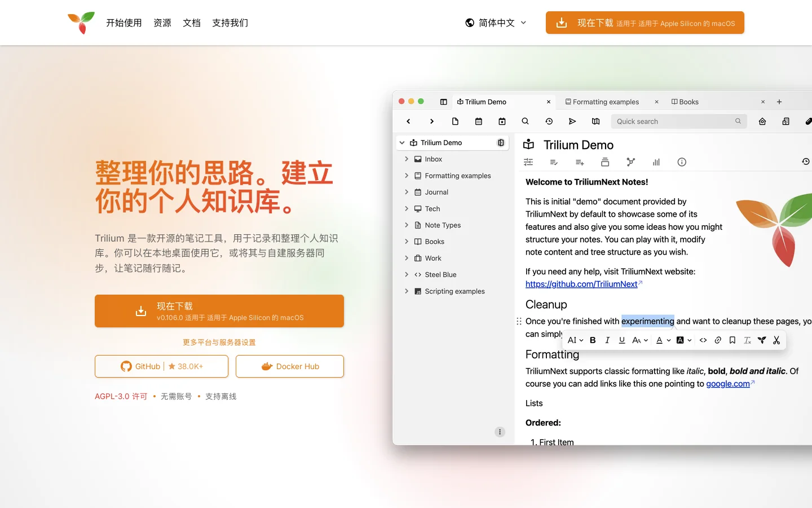Expand the Journal tree node
812x508 pixels.
coord(407,192)
